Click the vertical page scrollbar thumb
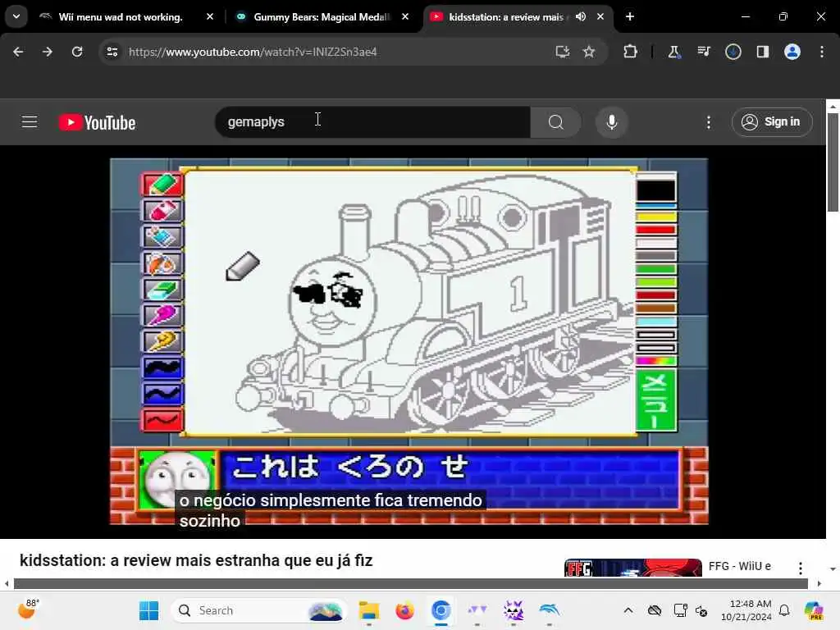The height and width of the screenshot is (630, 840). pyautogui.click(x=833, y=162)
